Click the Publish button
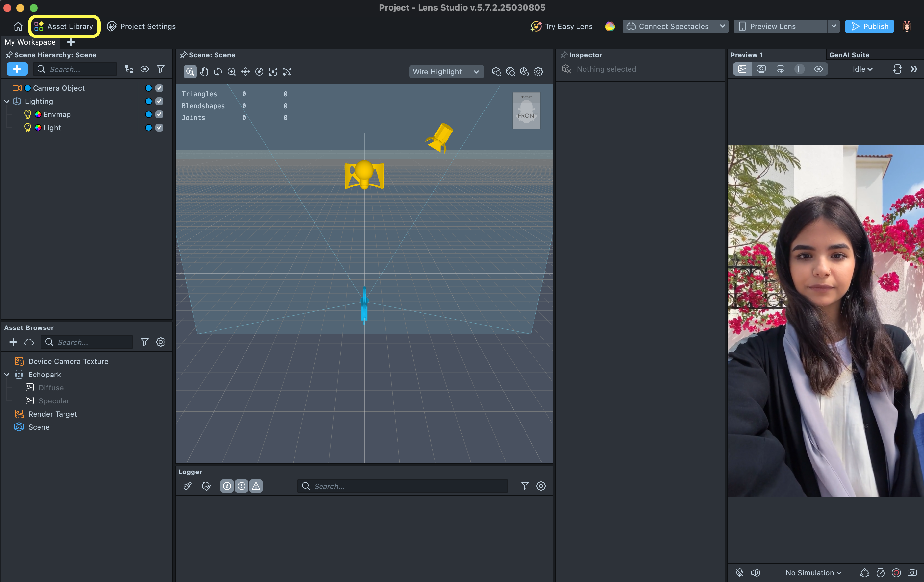This screenshot has width=924, height=582. coord(869,26)
